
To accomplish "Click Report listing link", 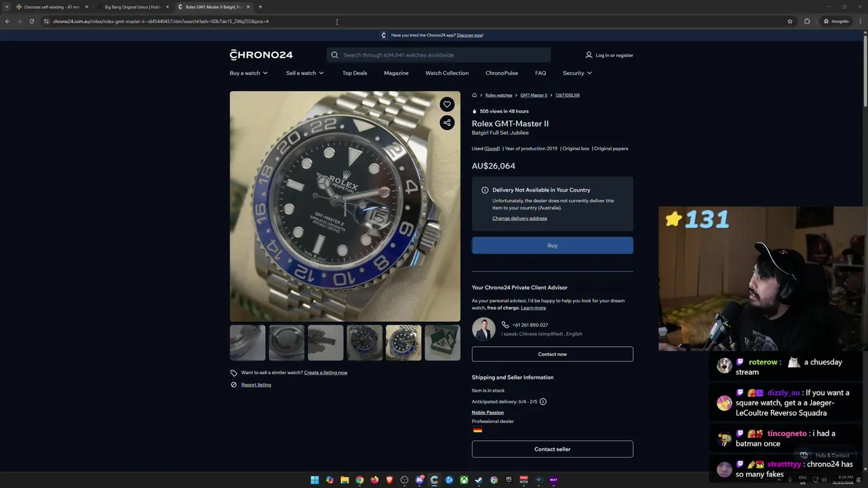I will click(256, 385).
